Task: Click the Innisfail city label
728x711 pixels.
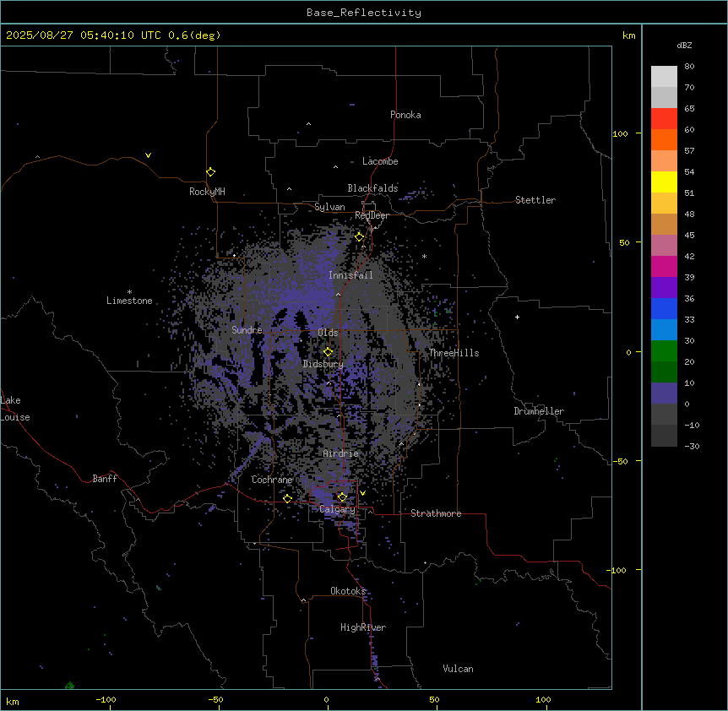Action: [x=350, y=275]
